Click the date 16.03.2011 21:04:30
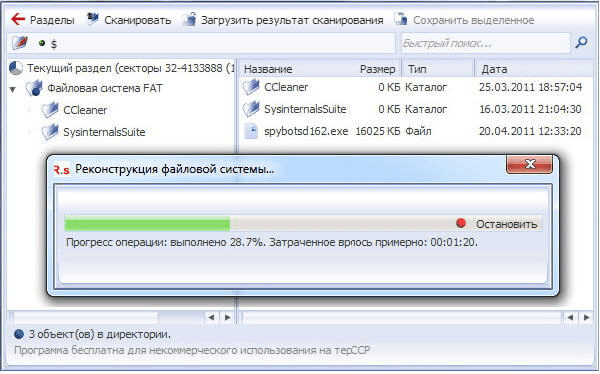600x374 pixels. pyautogui.click(x=530, y=109)
